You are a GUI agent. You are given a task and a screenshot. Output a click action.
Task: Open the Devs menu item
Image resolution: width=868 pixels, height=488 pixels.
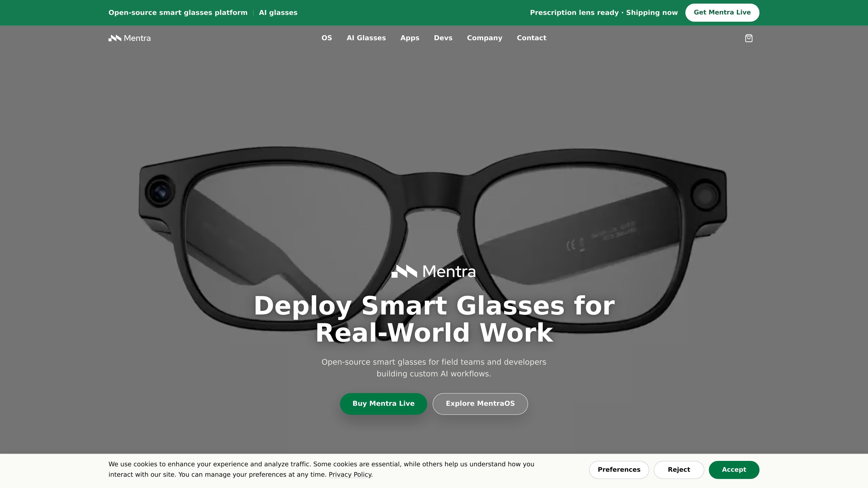click(x=443, y=38)
